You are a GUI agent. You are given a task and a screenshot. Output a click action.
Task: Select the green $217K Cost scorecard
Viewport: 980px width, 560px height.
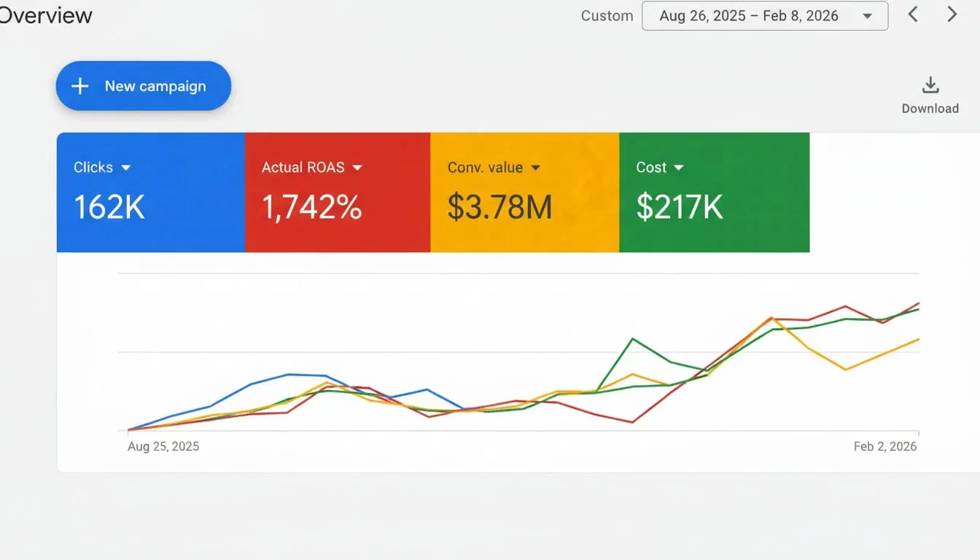coord(714,192)
